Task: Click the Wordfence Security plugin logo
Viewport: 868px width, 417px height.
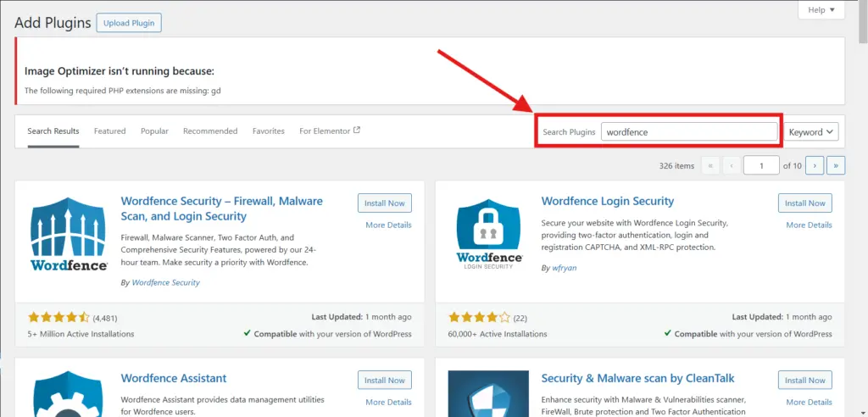Action: [x=68, y=234]
